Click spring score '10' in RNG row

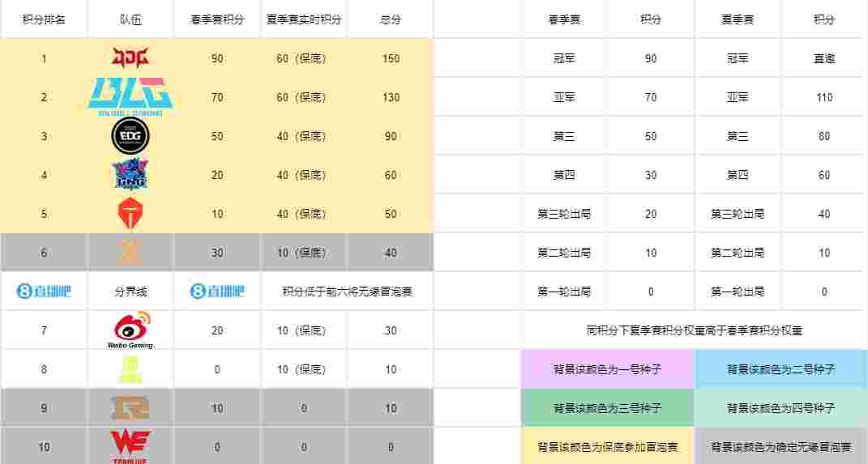217,407
